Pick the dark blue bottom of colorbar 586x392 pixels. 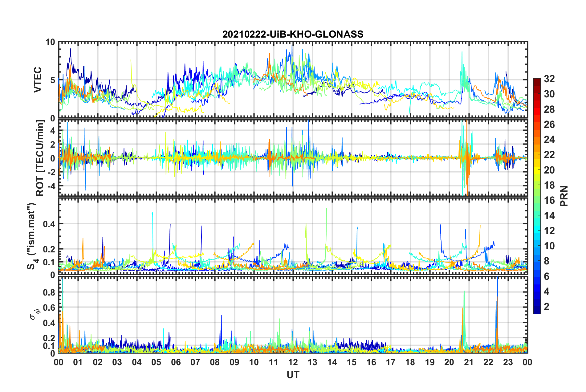pyautogui.click(x=537, y=311)
